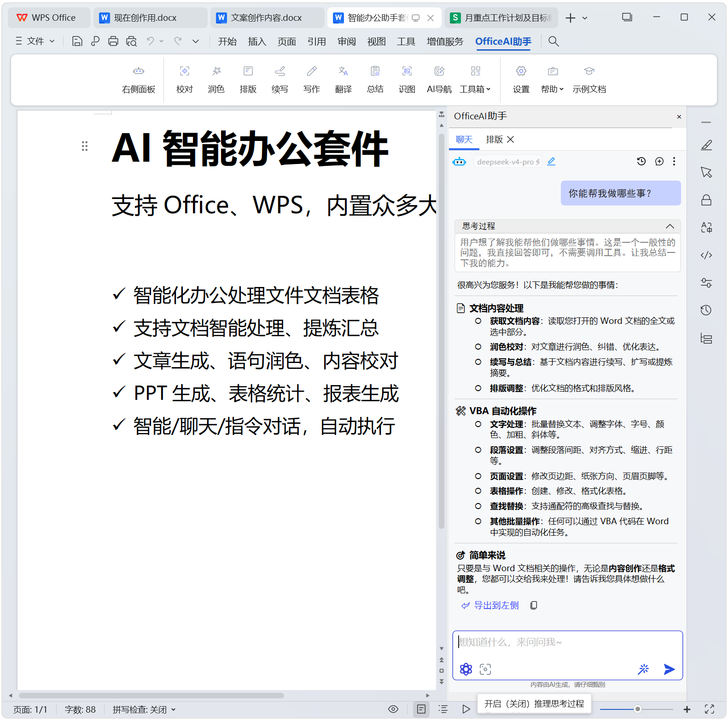This screenshot has height=720, width=728.
Task: Toggle eye protection mode in status bar
Action: point(393,709)
